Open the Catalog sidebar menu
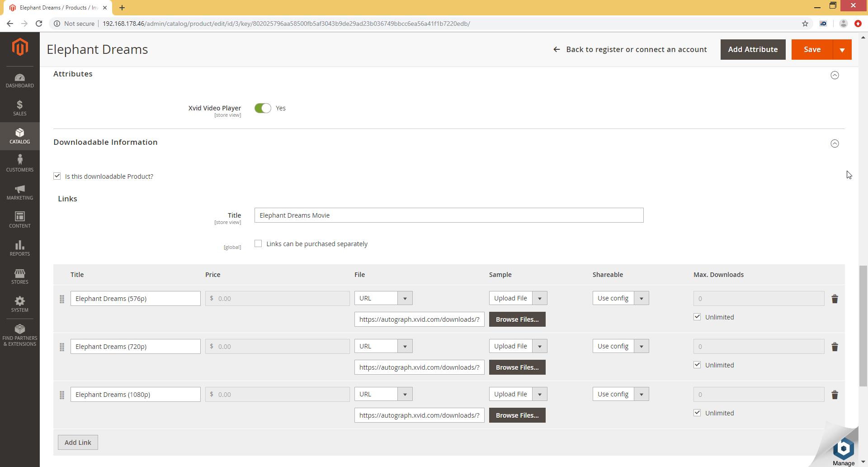 [20, 136]
